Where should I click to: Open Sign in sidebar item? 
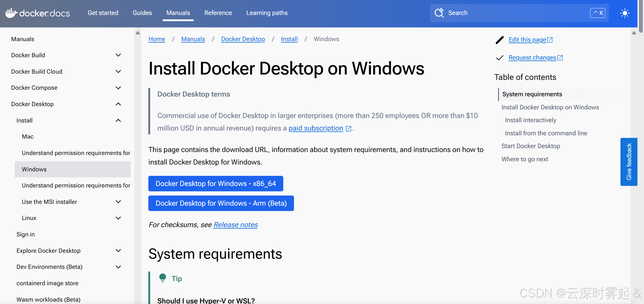[26, 234]
